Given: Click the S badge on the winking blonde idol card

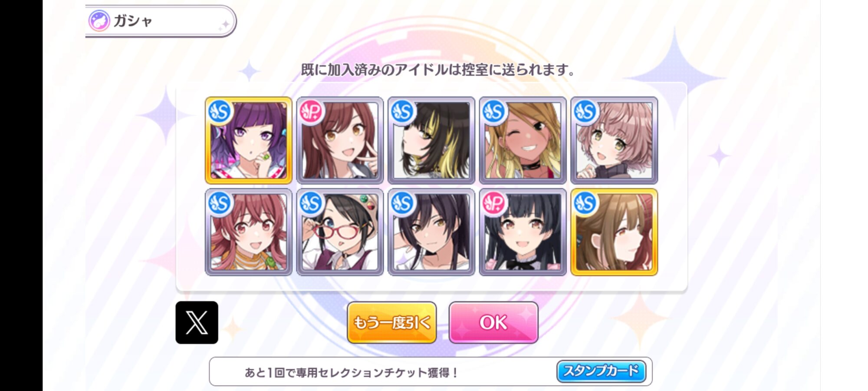Looking at the screenshot, I should pyautogui.click(x=494, y=112).
